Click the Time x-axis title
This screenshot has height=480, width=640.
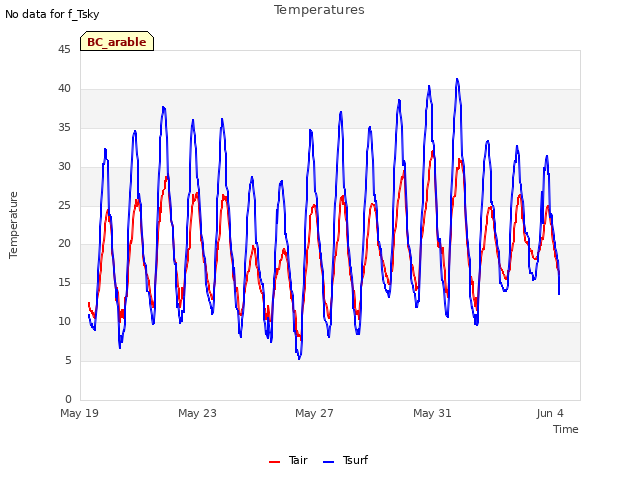(x=565, y=429)
